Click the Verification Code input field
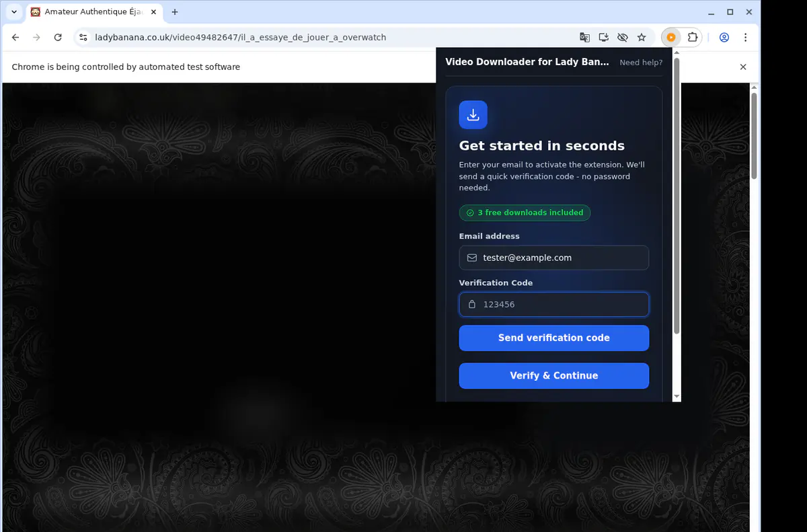The image size is (807, 532). 554,304
